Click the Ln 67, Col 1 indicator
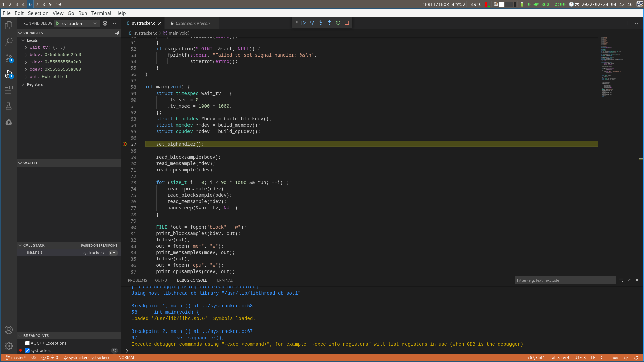 click(x=535, y=358)
